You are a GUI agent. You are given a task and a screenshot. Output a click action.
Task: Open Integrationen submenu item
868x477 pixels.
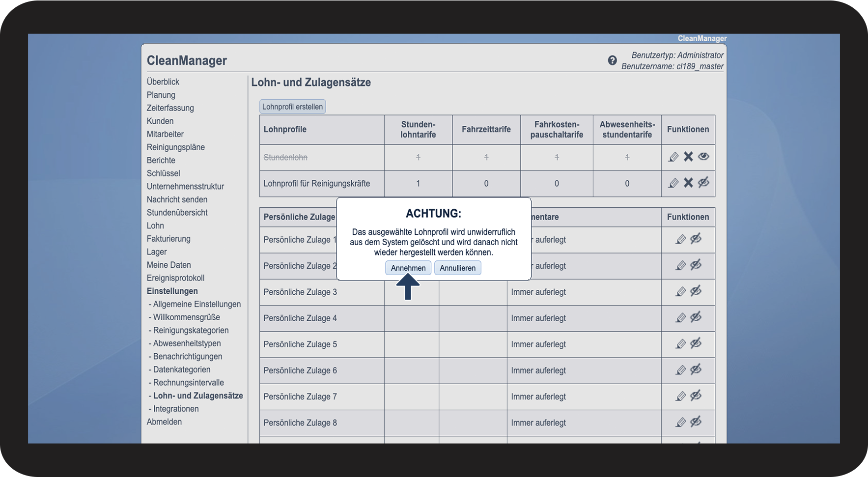[x=176, y=409]
